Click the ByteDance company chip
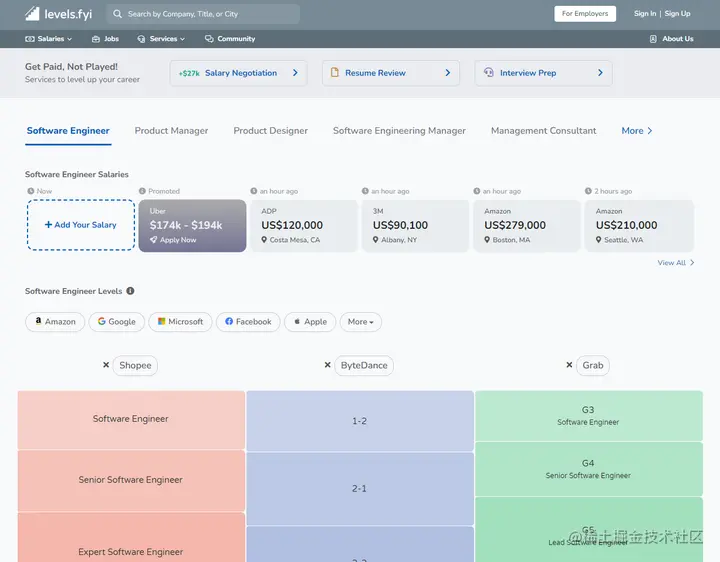The height and width of the screenshot is (562, 720). click(x=364, y=365)
